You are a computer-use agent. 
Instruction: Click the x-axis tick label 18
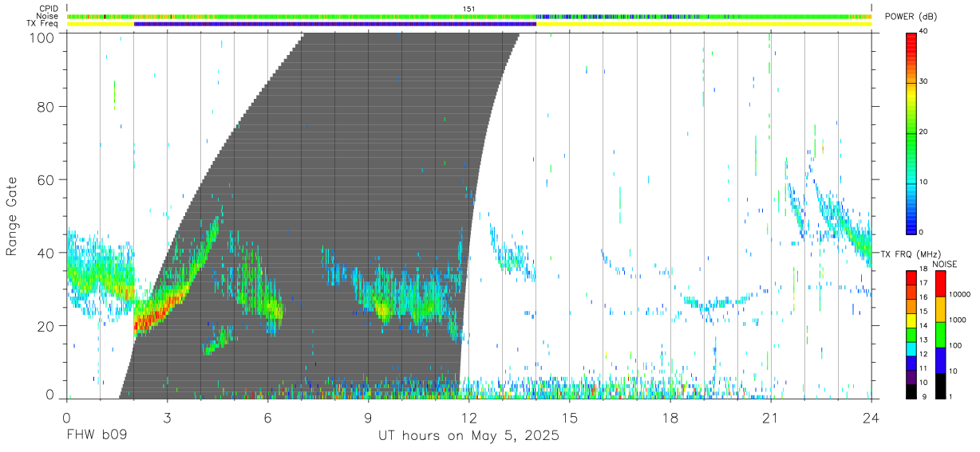coord(670,417)
